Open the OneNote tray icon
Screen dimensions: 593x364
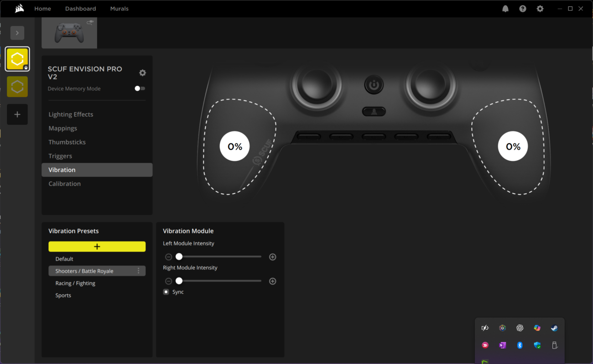(502, 345)
